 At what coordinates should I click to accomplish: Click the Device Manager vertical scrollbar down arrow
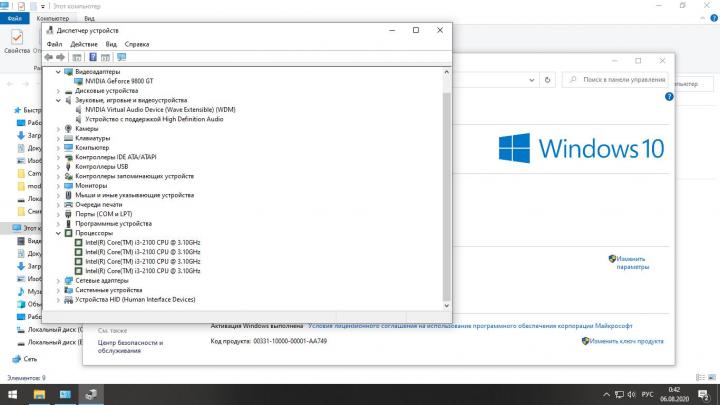tap(446, 306)
